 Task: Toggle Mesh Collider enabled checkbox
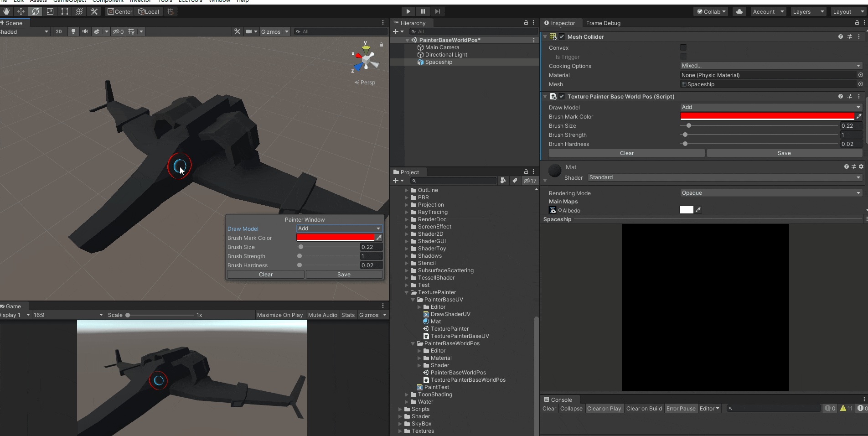[562, 36]
